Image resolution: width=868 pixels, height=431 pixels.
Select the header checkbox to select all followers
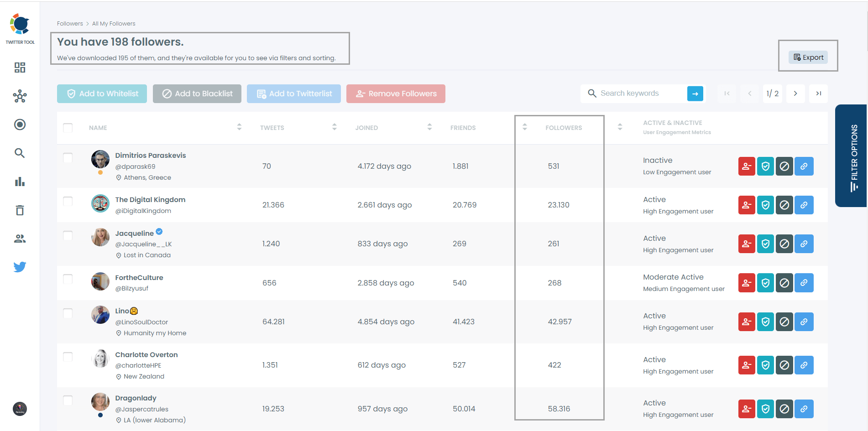point(68,128)
